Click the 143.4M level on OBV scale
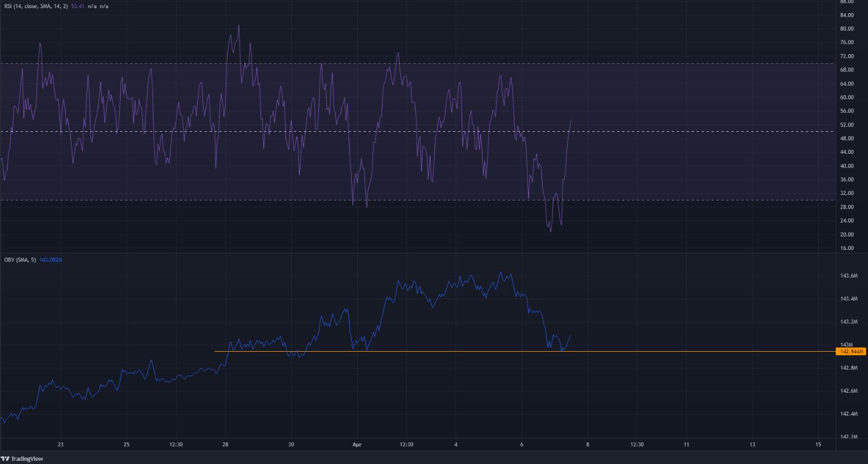 [849, 299]
